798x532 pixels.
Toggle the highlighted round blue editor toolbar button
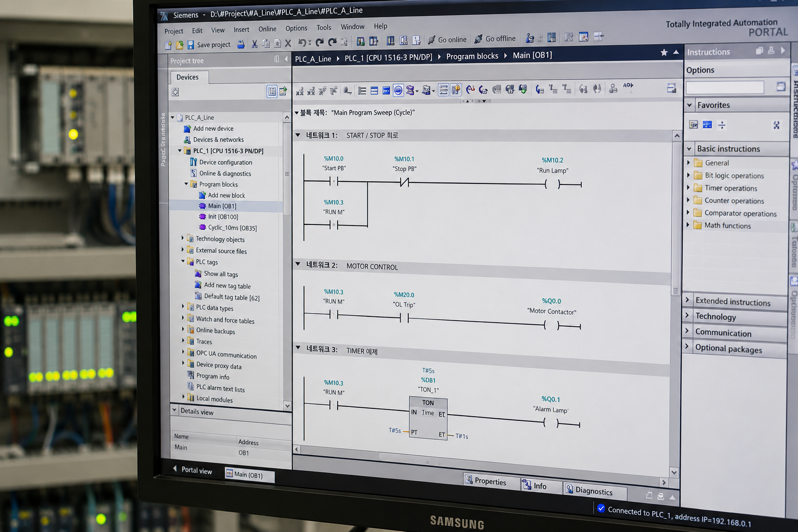click(398, 90)
